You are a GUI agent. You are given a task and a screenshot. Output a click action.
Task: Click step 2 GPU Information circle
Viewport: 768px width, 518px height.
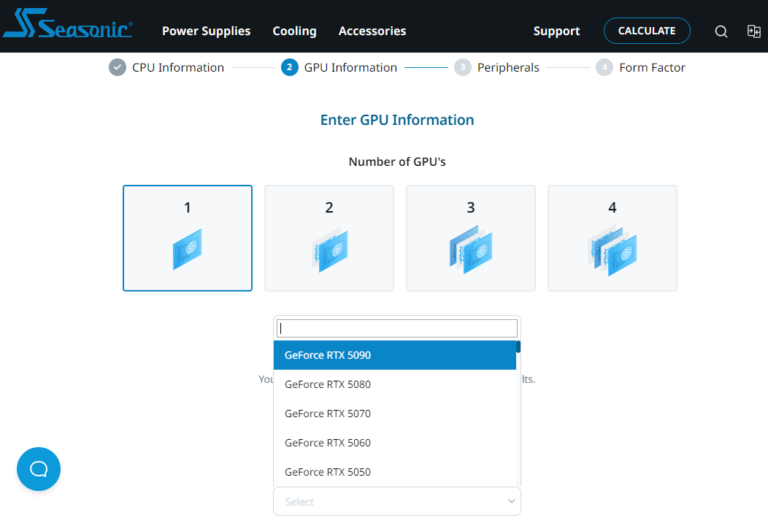tap(290, 68)
